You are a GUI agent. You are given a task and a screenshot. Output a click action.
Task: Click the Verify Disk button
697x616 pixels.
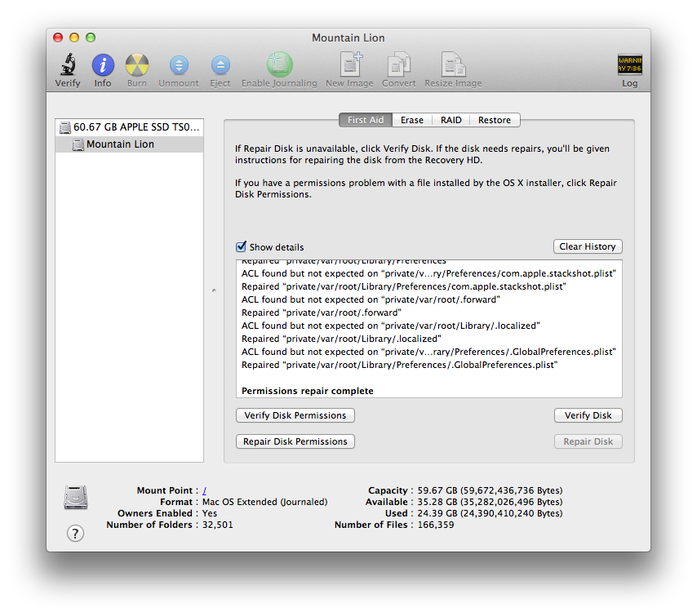[x=588, y=415]
